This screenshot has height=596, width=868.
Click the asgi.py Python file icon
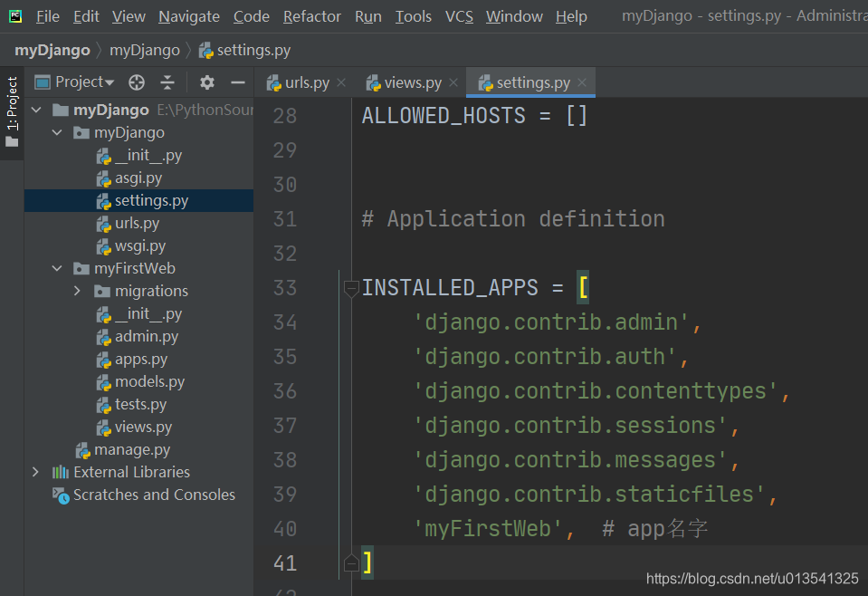point(103,179)
